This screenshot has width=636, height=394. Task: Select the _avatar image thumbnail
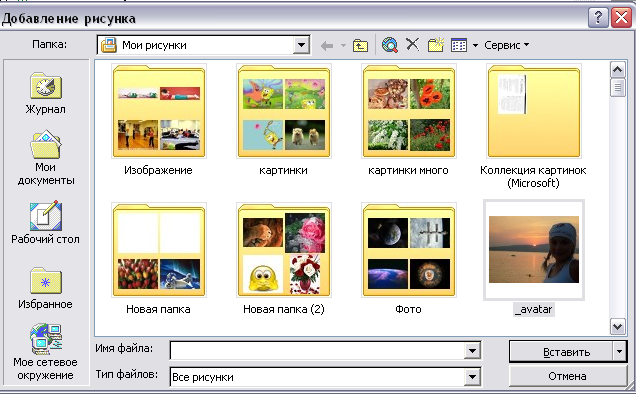534,250
